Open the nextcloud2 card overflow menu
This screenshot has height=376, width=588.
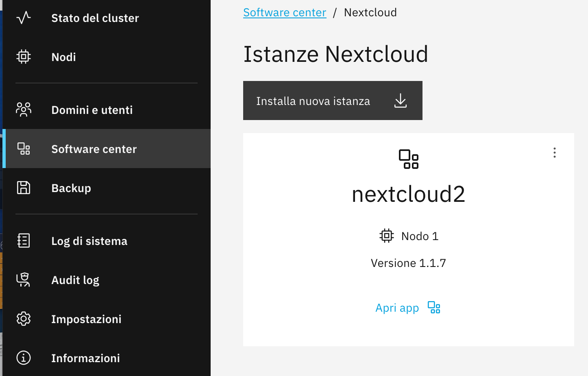point(555,153)
